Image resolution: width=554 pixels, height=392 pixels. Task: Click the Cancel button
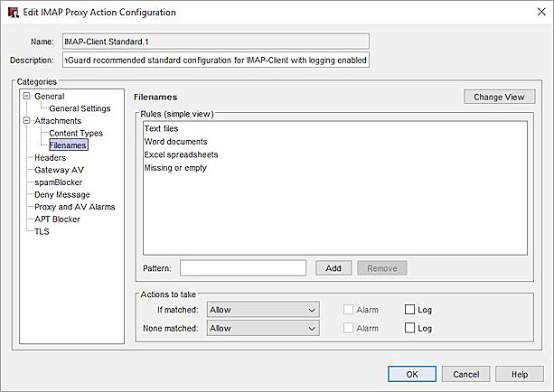pyautogui.click(x=466, y=374)
